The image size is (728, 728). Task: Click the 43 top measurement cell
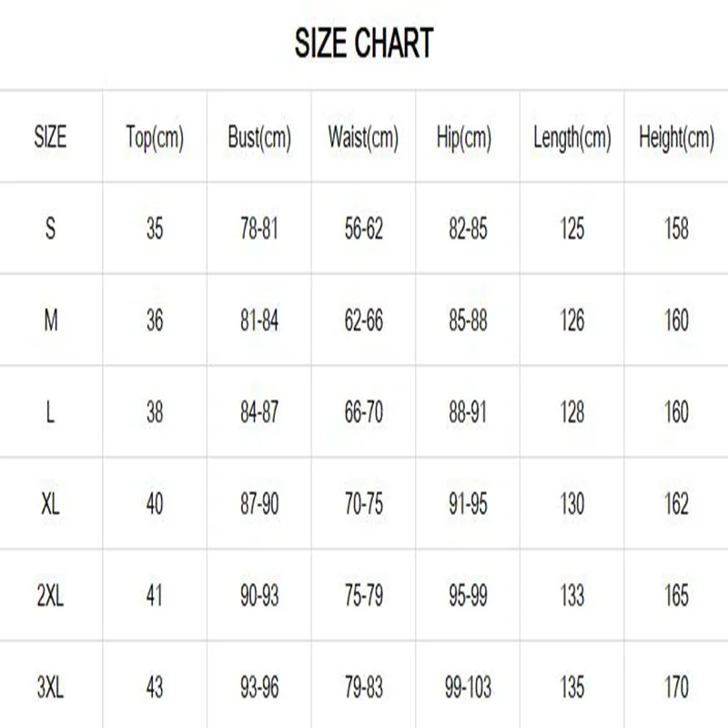(x=155, y=686)
